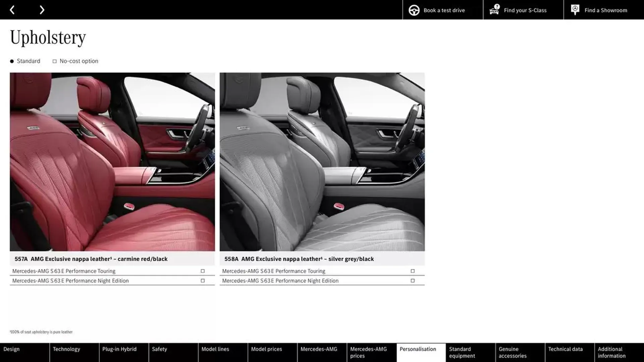Click the Find a Showroom location icon
The image size is (644, 362).
575,10
